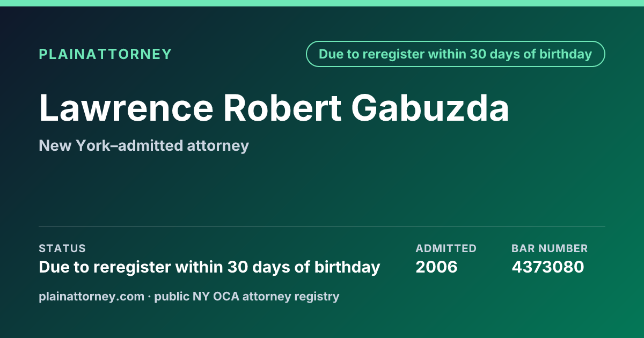Screen dimensions: 644x338
Task: Click the PLAINATTORNEY brand logo text
Action: click(x=105, y=54)
